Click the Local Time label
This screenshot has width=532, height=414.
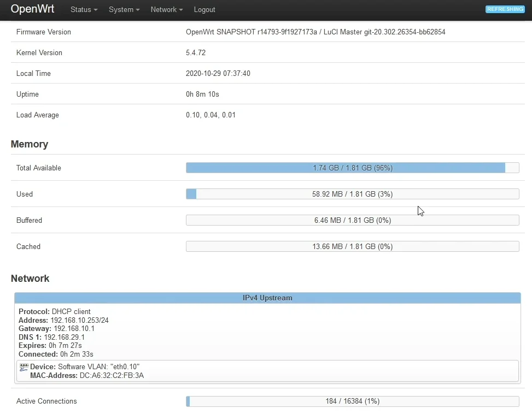point(33,73)
